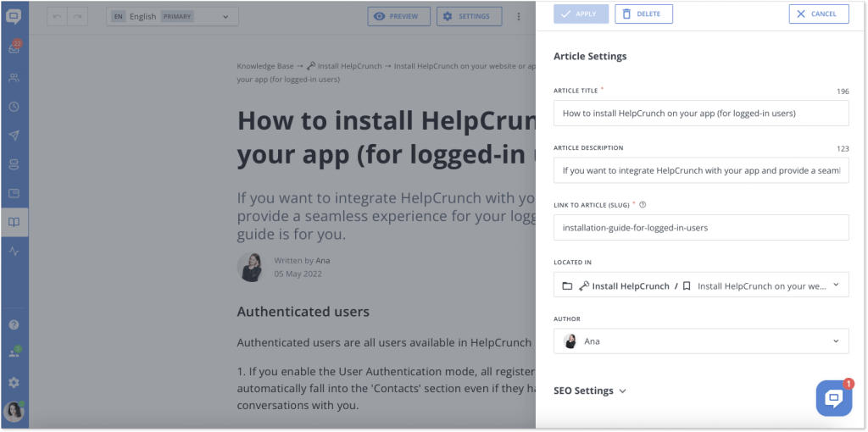Click the Article Title input field
This screenshot has height=432, width=868.
click(701, 114)
